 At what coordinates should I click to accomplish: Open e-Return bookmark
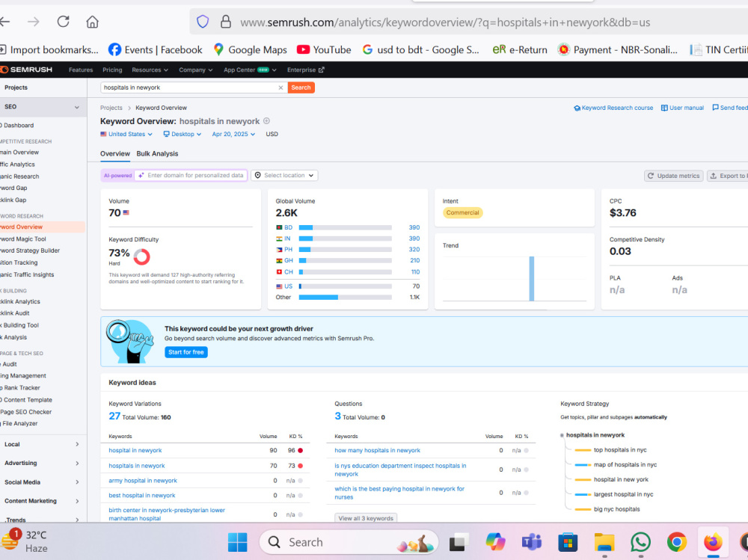coord(520,49)
